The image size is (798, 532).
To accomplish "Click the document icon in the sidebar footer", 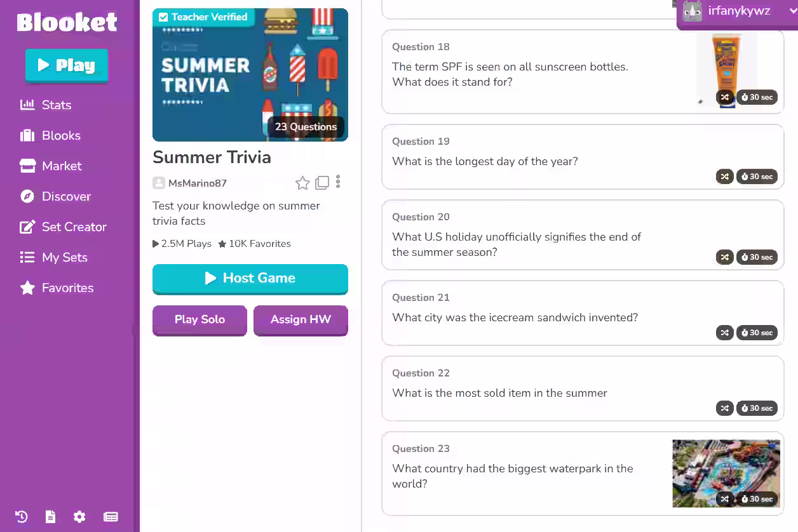I will click(50, 517).
